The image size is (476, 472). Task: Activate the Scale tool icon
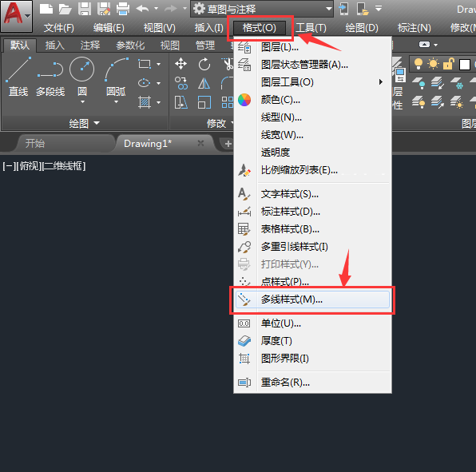pyautogui.click(x=204, y=102)
